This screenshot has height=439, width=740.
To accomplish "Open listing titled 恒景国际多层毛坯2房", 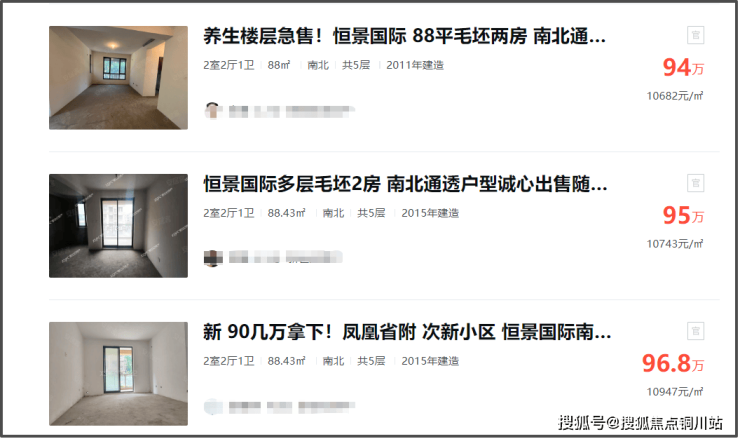I will tap(405, 184).
